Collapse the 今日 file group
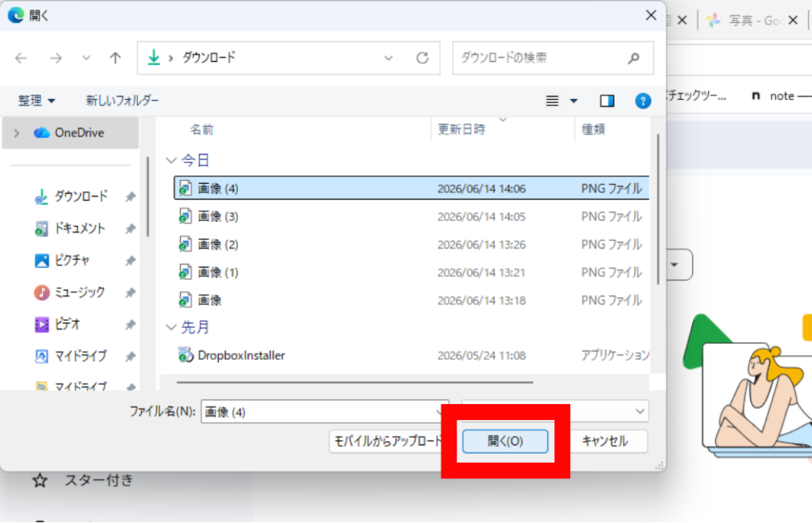812x523 pixels. pyautogui.click(x=171, y=160)
